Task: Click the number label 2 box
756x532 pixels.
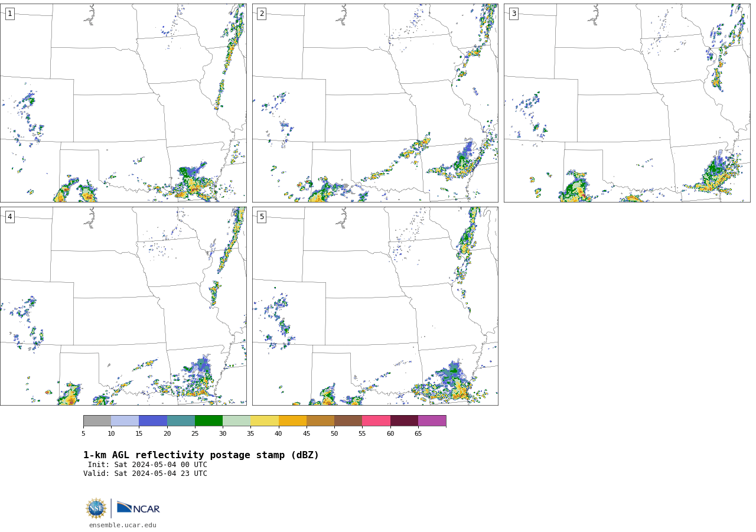Action: point(262,14)
